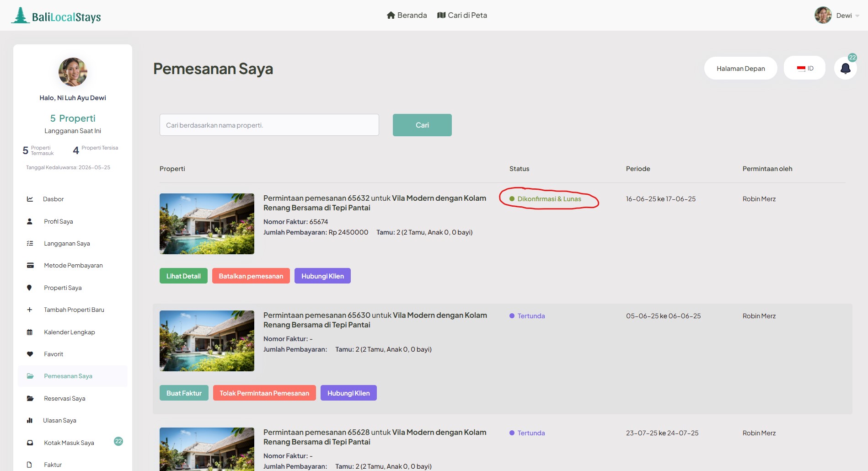Viewport: 868px width, 471px height.
Task: Click the BaliLocalStays logo
Action: (x=56, y=16)
